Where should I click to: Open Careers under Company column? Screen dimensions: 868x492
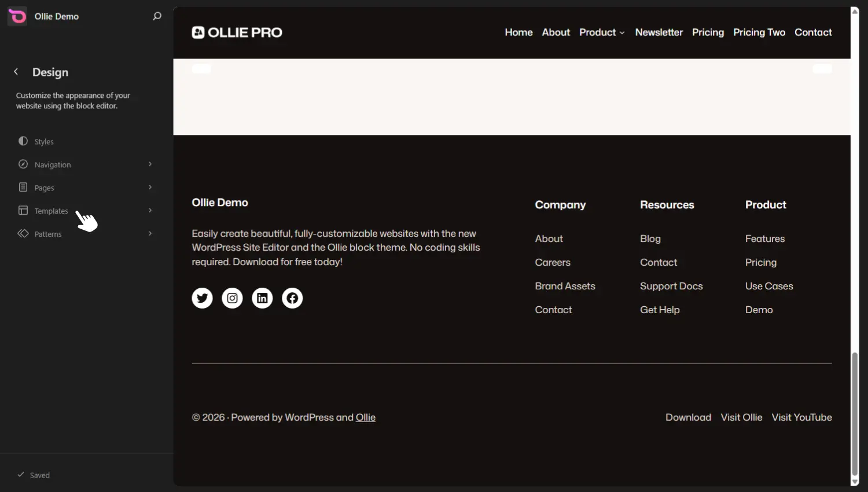(553, 262)
